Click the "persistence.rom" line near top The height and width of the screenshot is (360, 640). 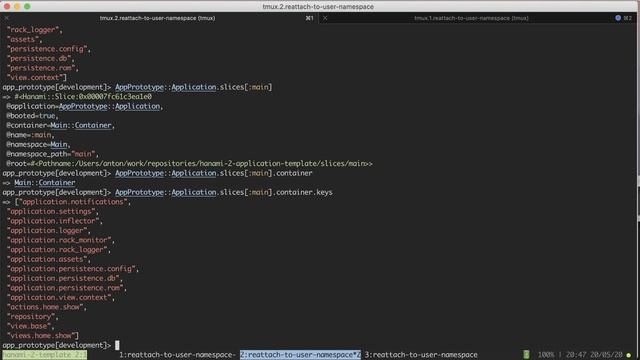coord(43,68)
